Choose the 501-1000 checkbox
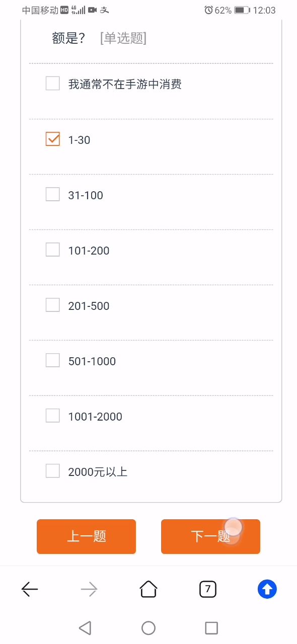This screenshot has width=297, height=644. coord(53,360)
